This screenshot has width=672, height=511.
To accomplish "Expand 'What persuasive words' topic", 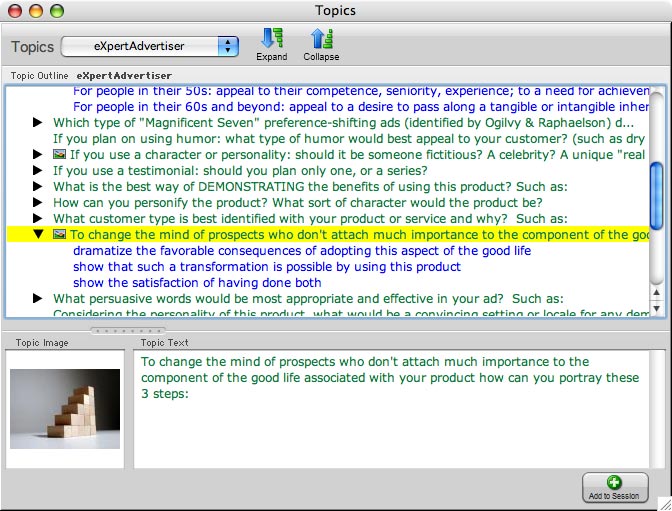I will (38, 298).
